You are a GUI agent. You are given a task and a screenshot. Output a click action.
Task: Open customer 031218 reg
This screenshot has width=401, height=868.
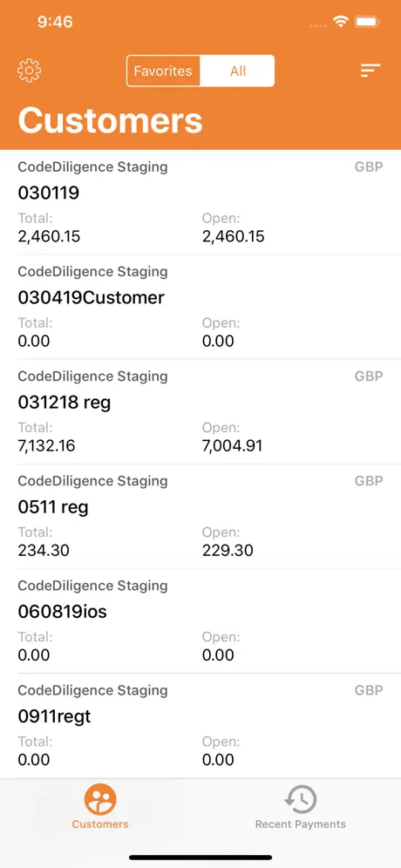[x=200, y=412]
